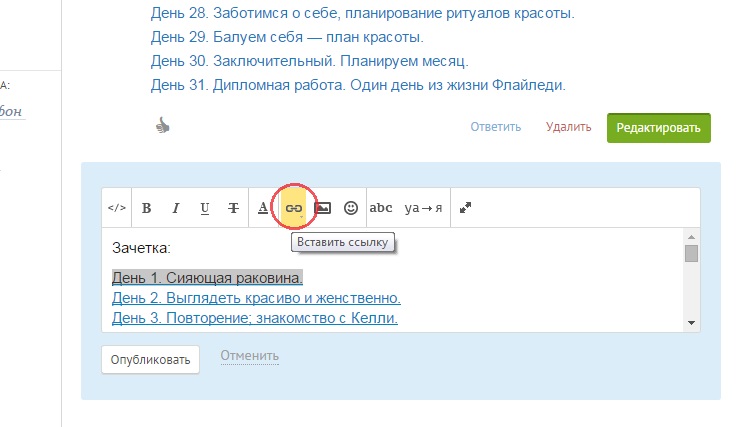Apply underline formatting
745x427 pixels.
[204, 208]
